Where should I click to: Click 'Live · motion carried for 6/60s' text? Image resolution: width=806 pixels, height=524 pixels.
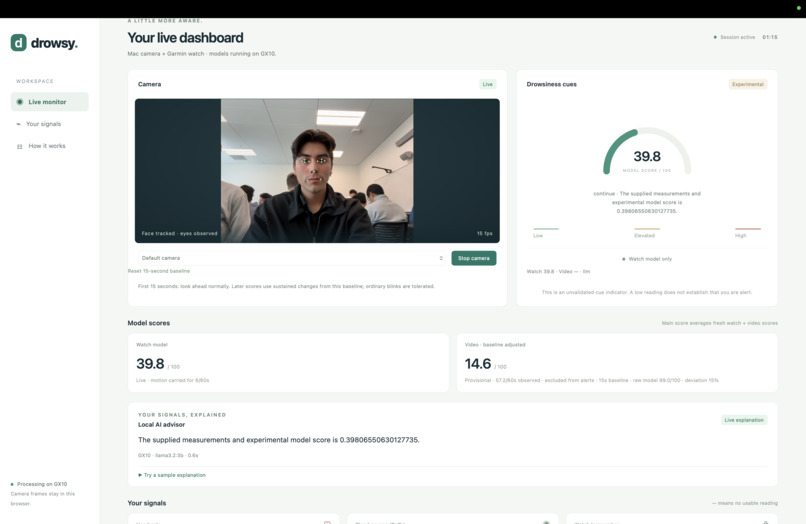[173, 381]
